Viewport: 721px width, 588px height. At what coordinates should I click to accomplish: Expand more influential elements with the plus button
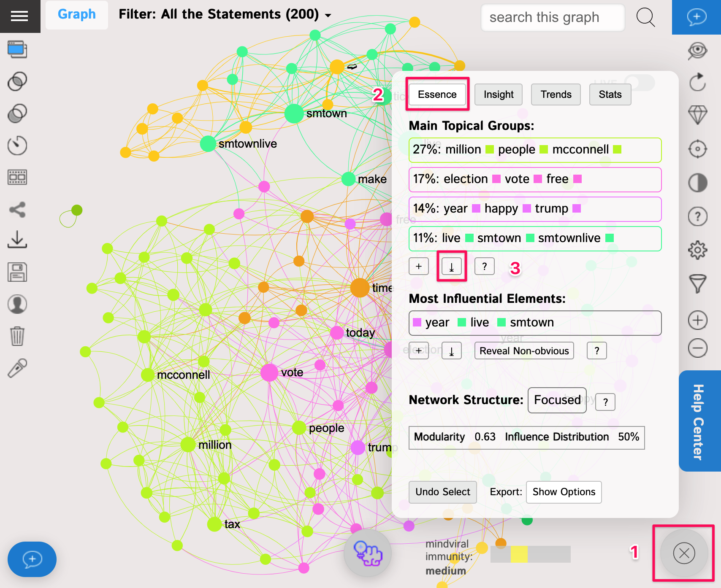click(x=418, y=350)
